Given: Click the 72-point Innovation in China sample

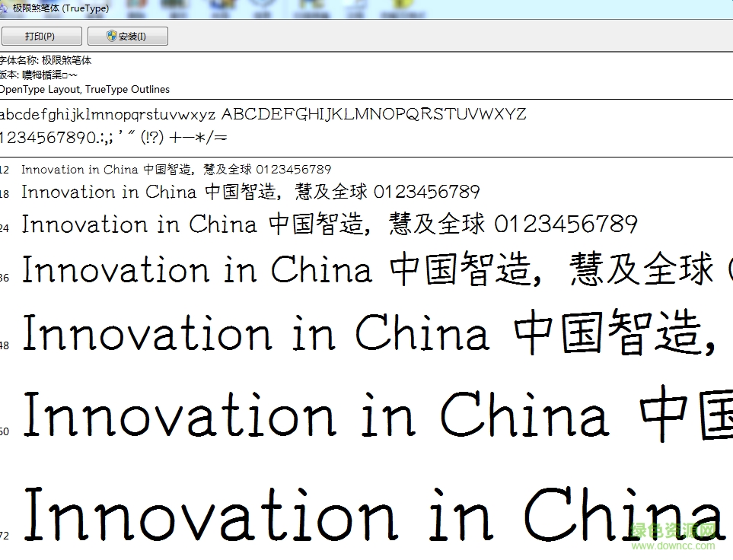Looking at the screenshot, I should (377, 514).
